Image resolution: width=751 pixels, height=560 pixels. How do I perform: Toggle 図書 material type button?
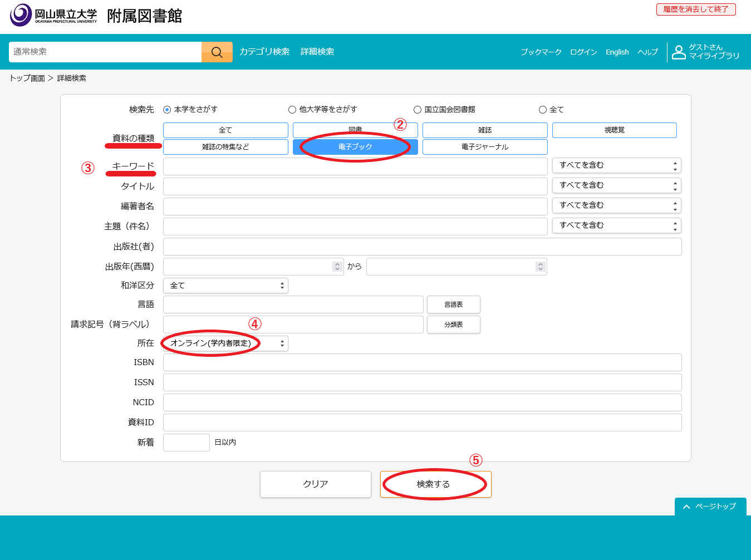click(355, 130)
